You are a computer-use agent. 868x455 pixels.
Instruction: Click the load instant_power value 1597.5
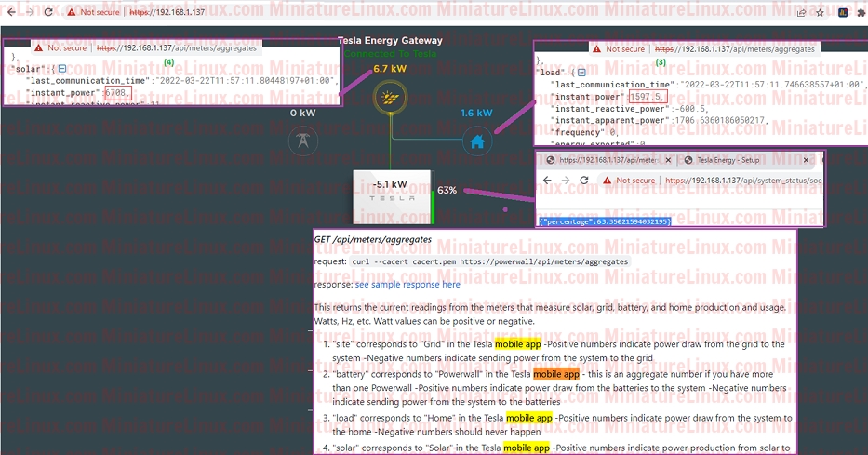[x=648, y=97]
